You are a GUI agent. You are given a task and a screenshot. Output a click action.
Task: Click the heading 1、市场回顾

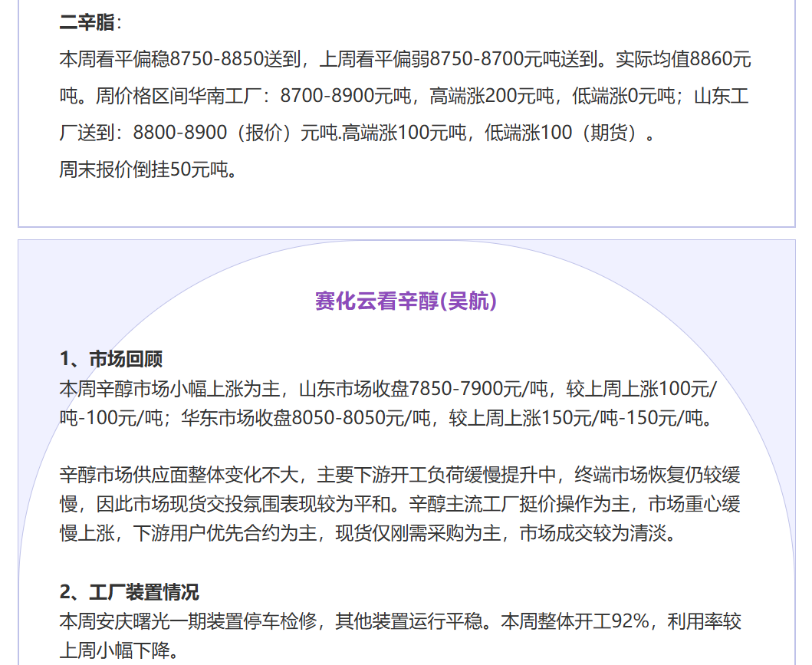pos(111,358)
